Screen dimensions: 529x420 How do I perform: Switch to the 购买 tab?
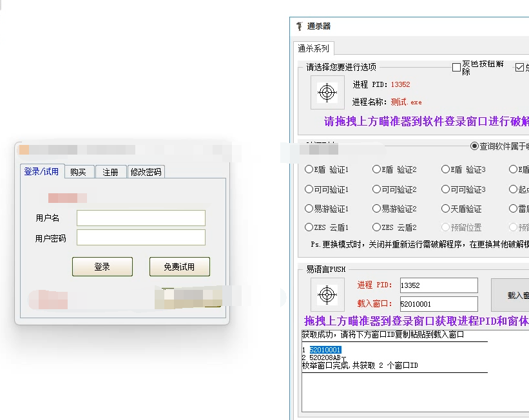pyautogui.click(x=78, y=172)
